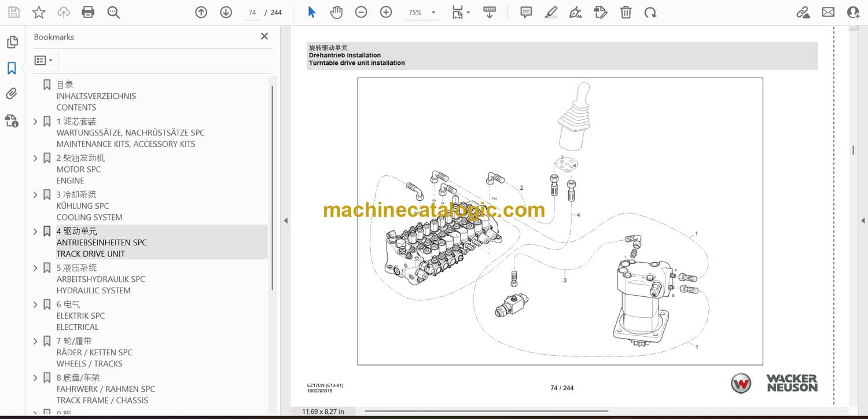Print the document using the printer icon
868x419 pixels.
coord(88,12)
